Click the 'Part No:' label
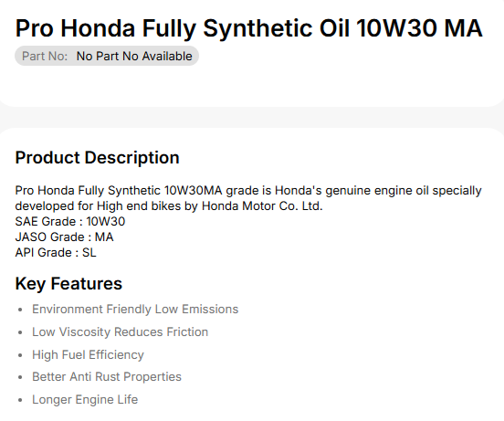 (x=45, y=57)
